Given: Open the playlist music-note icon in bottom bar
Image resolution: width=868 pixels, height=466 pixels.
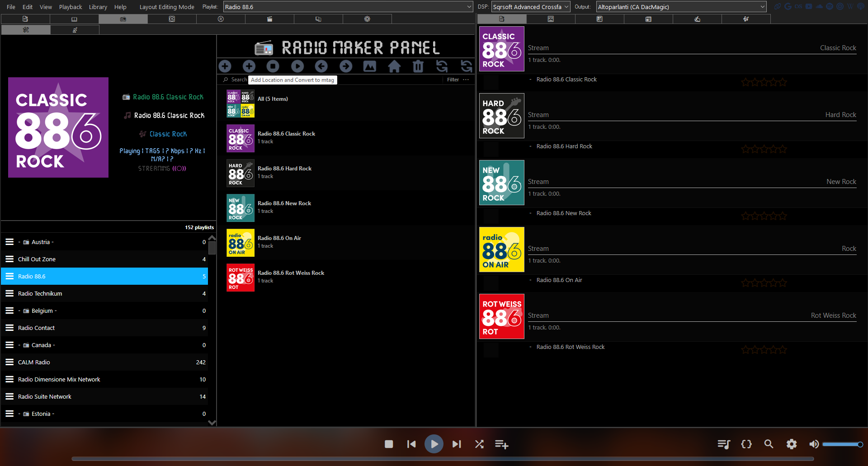Looking at the screenshot, I should tap(724, 444).
